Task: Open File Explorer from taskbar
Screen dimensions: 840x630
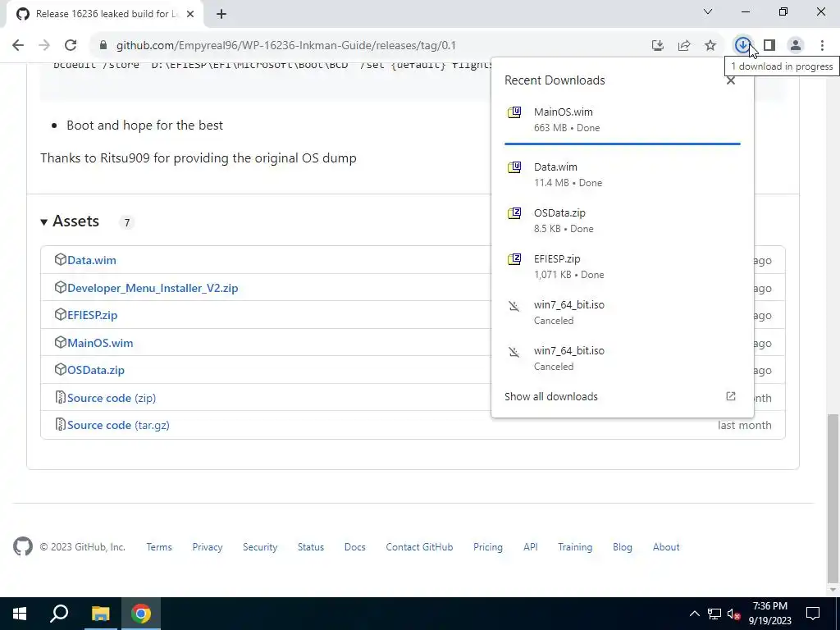Action: click(100, 614)
